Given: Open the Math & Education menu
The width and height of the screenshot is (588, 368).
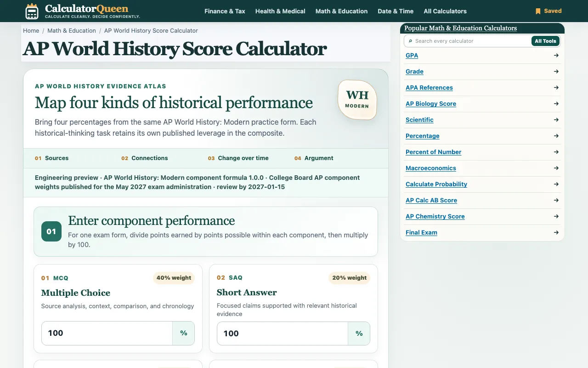Looking at the screenshot, I should (341, 11).
